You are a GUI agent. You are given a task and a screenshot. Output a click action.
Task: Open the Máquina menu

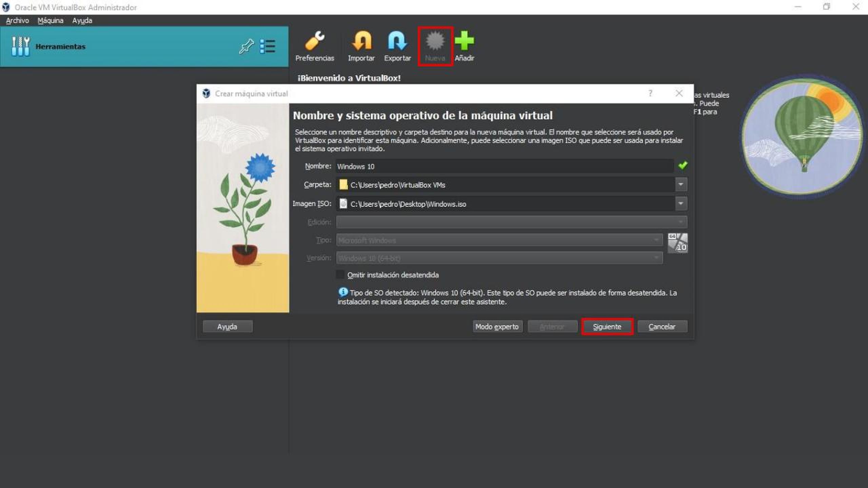point(51,21)
